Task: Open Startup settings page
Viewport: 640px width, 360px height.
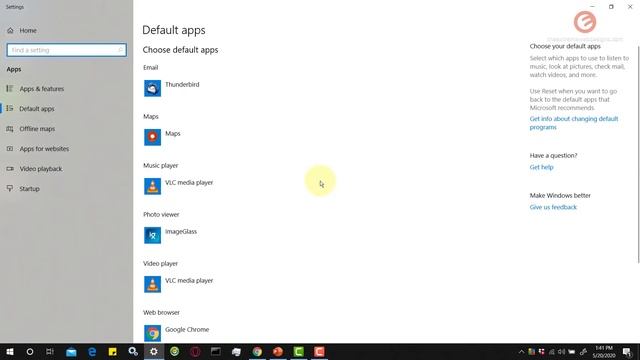Action: [23, 189]
